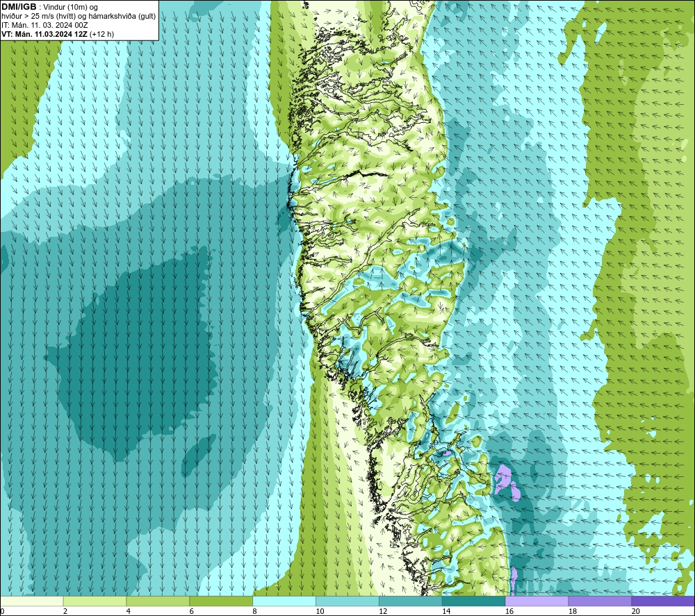Click the legend tick label '16'

coord(509,611)
